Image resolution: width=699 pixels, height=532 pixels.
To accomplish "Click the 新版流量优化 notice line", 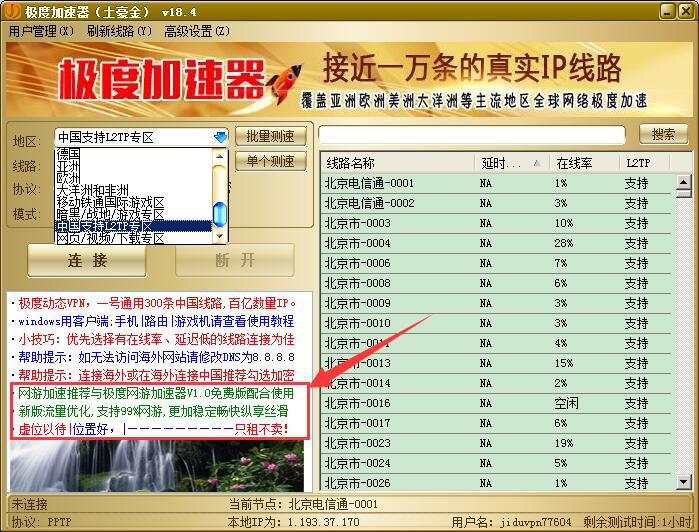I will point(153,411).
